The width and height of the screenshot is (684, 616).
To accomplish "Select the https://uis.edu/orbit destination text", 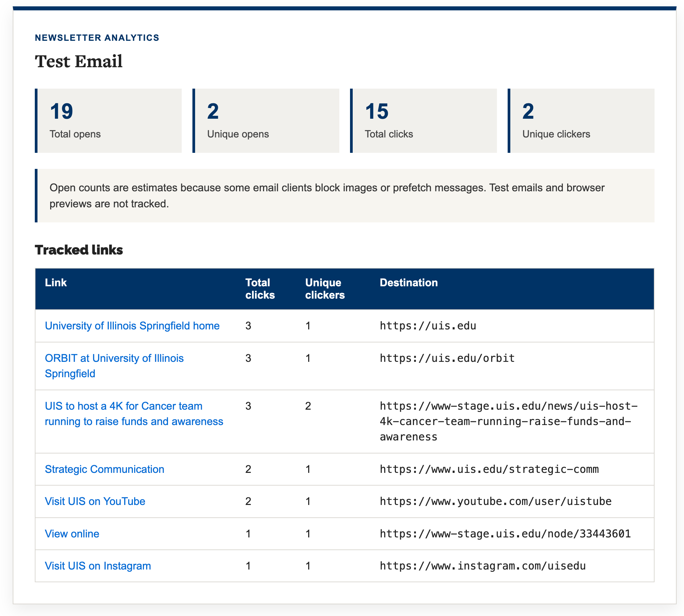I will click(x=447, y=358).
